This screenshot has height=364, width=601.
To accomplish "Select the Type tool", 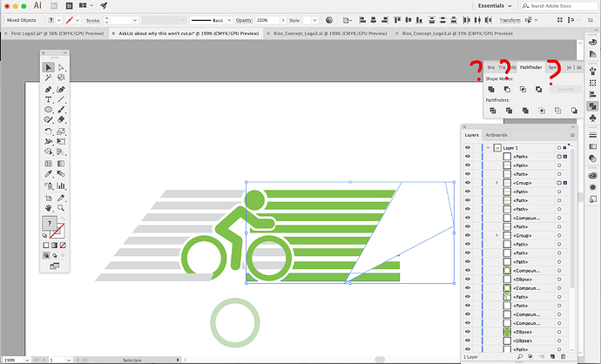I will [x=48, y=99].
